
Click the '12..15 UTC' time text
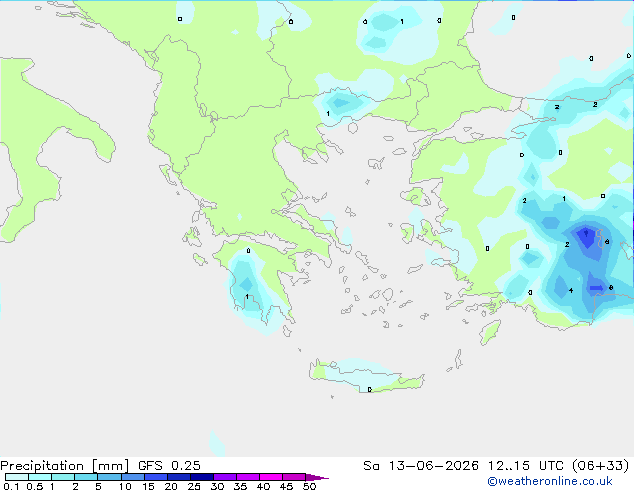pyautogui.click(x=526, y=466)
